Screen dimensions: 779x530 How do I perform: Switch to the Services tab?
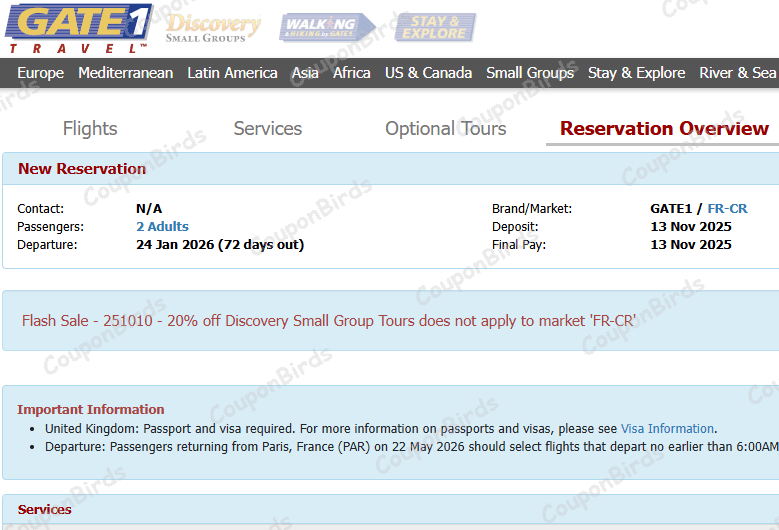(267, 129)
